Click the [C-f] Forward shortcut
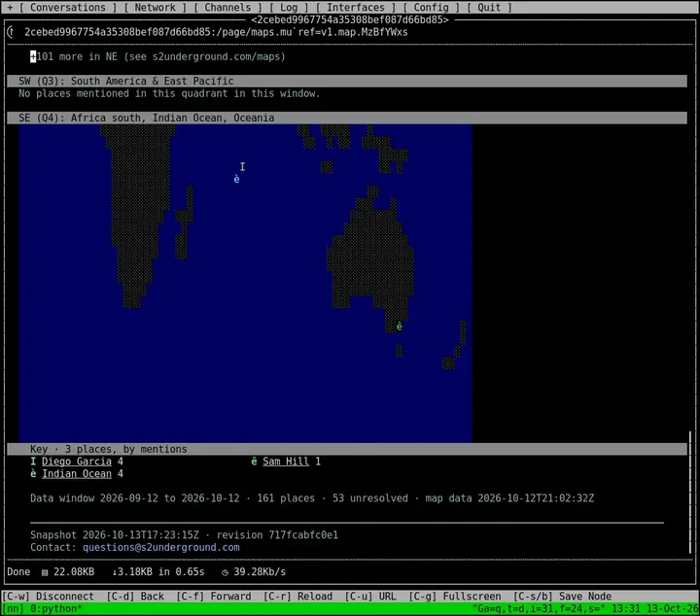The image size is (700, 616). click(x=213, y=597)
